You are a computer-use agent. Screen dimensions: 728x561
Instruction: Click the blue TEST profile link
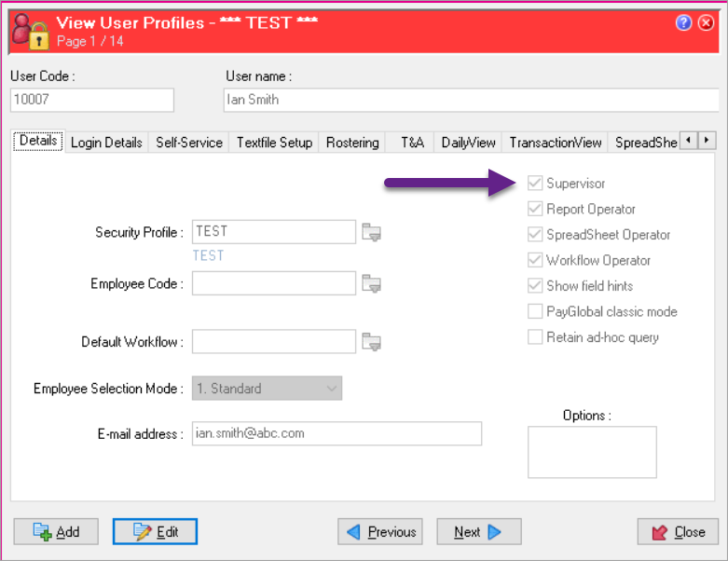[x=208, y=255]
